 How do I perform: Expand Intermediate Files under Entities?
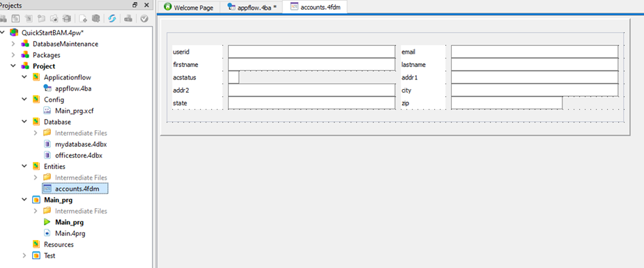coord(36,178)
